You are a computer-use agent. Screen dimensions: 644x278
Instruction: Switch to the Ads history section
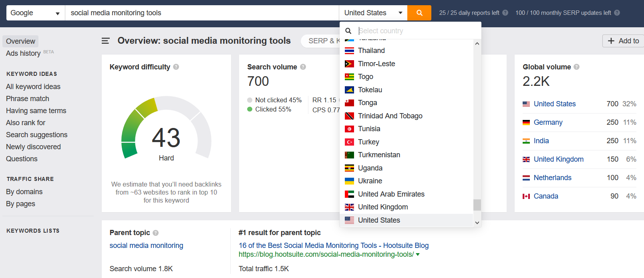23,53
